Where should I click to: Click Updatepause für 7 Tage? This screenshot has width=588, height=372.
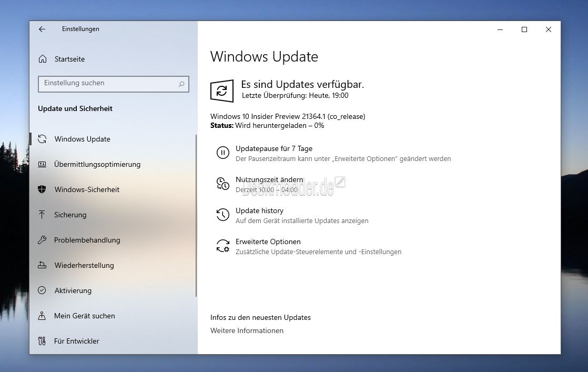coord(273,148)
